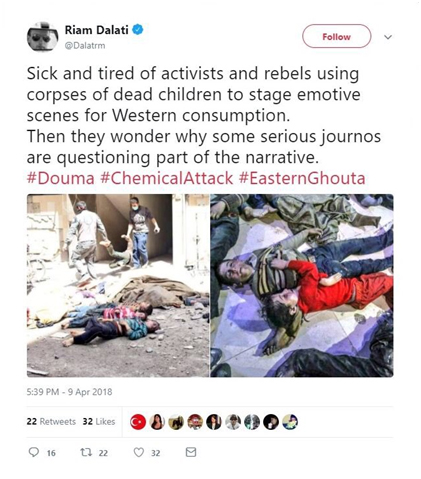The image size is (421, 479).
Task: Open the #Douma hashtag
Action: click(61, 178)
